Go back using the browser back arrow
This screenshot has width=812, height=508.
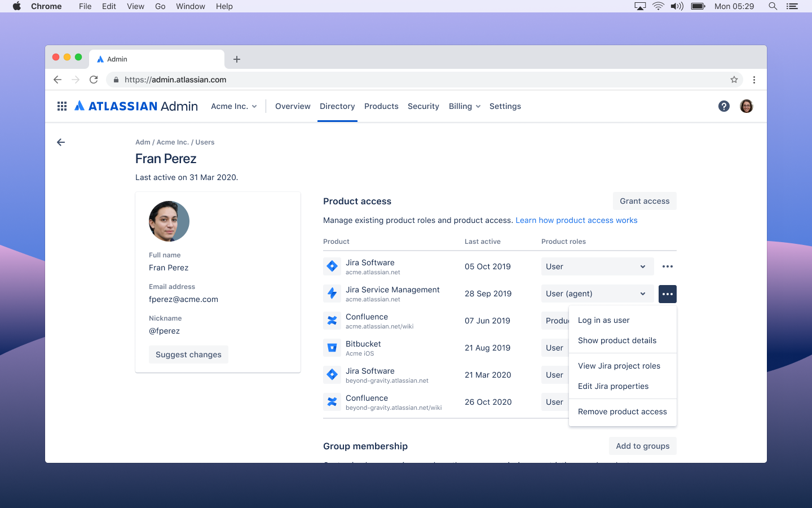(x=58, y=80)
